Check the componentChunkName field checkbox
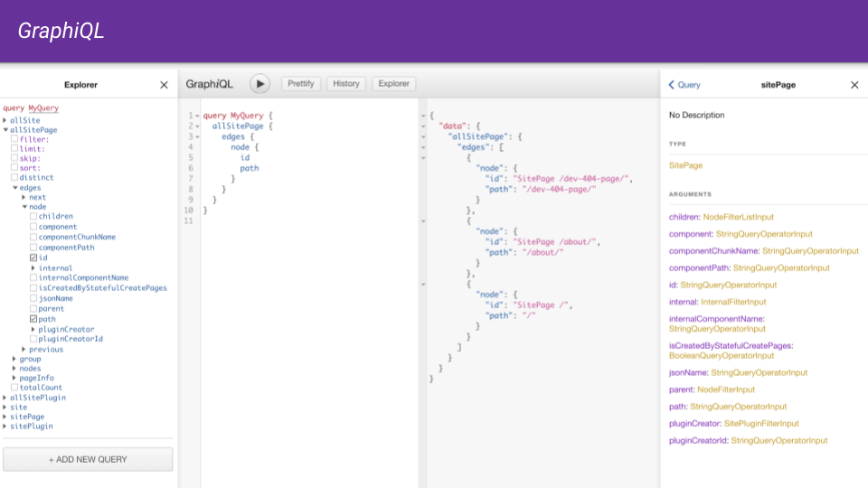Screen dimensions: 868x488 coord(33,236)
